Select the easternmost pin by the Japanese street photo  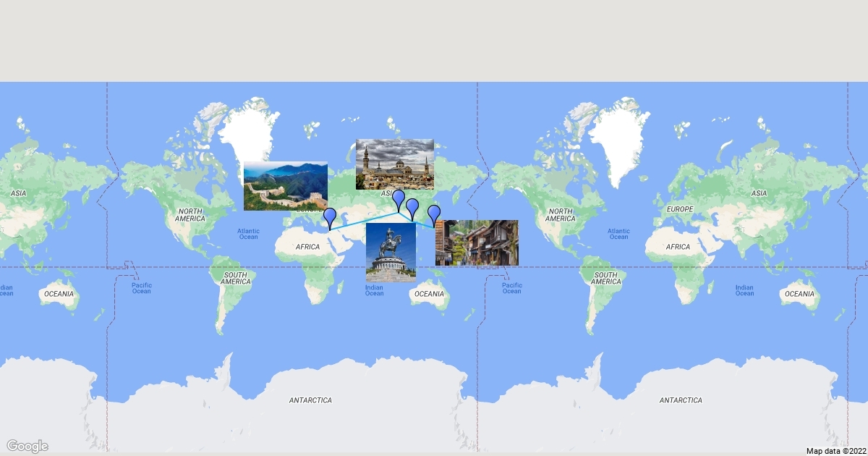point(434,214)
